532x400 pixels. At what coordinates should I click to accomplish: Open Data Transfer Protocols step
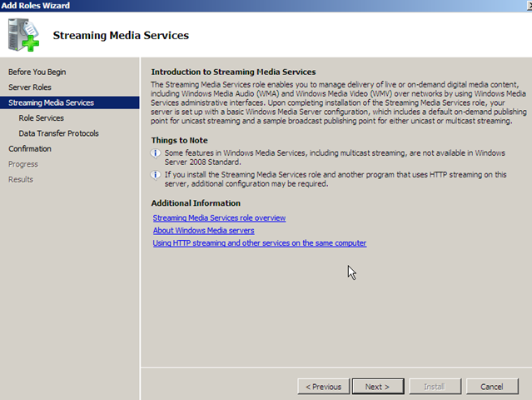click(59, 133)
